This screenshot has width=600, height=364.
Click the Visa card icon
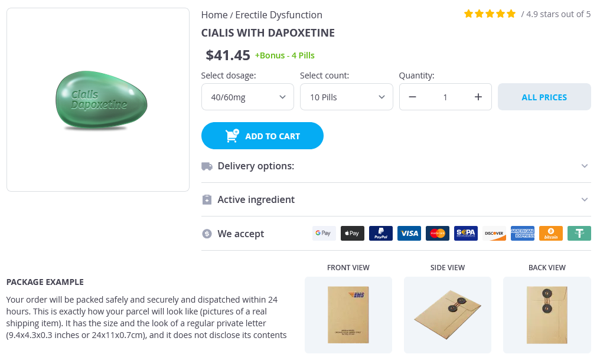409,233
